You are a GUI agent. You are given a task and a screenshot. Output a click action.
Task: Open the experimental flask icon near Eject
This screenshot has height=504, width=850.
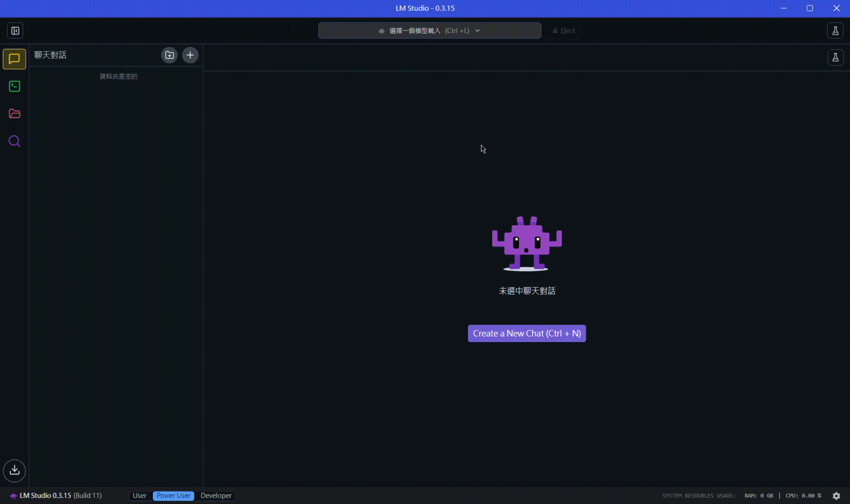tap(836, 30)
